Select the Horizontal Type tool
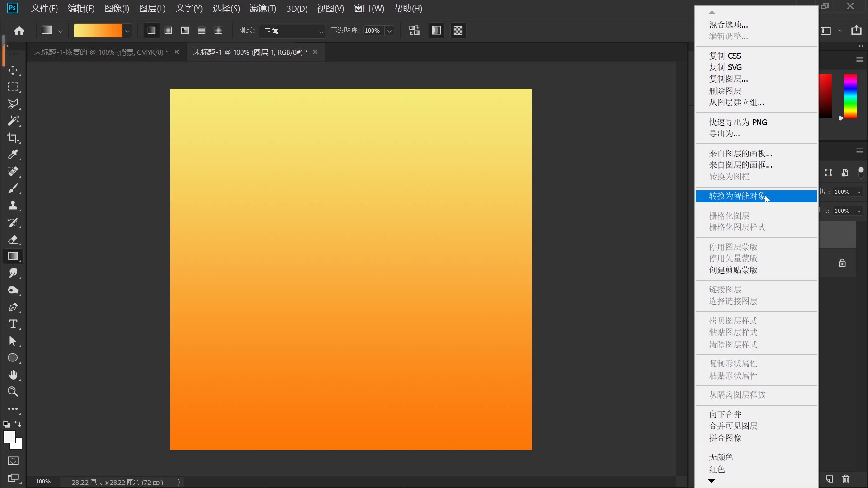The height and width of the screenshot is (488, 868). [13, 324]
